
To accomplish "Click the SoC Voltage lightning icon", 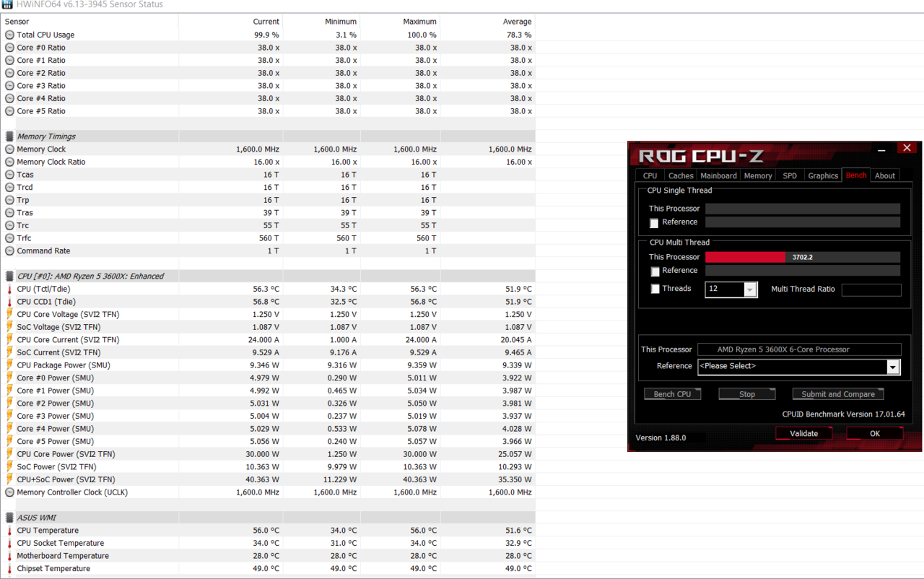I will tap(9, 327).
